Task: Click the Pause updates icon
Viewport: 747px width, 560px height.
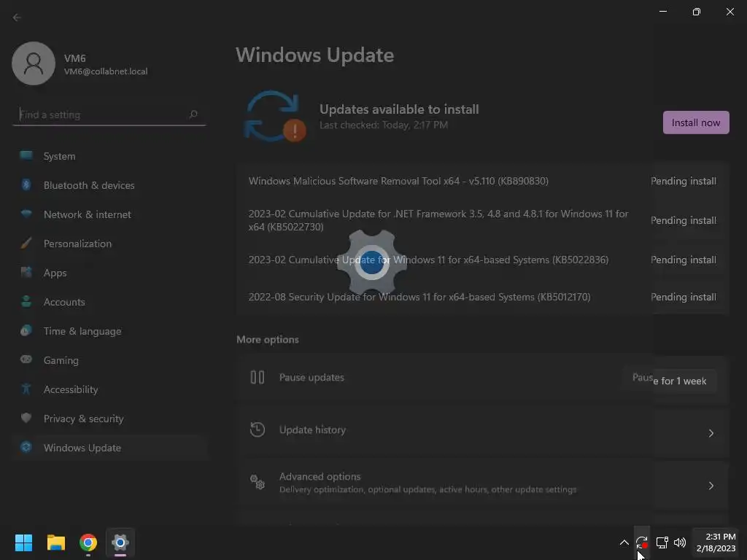Action: coord(258,377)
